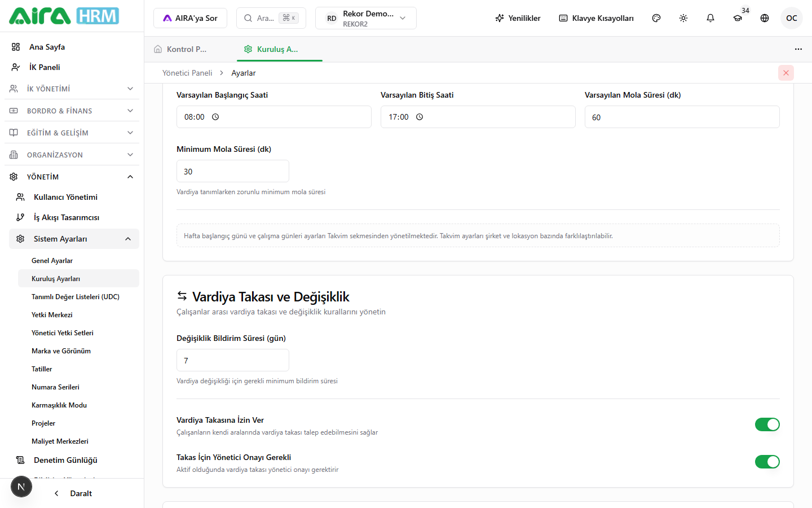812x508 pixels.
Task: Click the clock icon in Varsayılan Bitiş Saati
Action: pos(420,117)
